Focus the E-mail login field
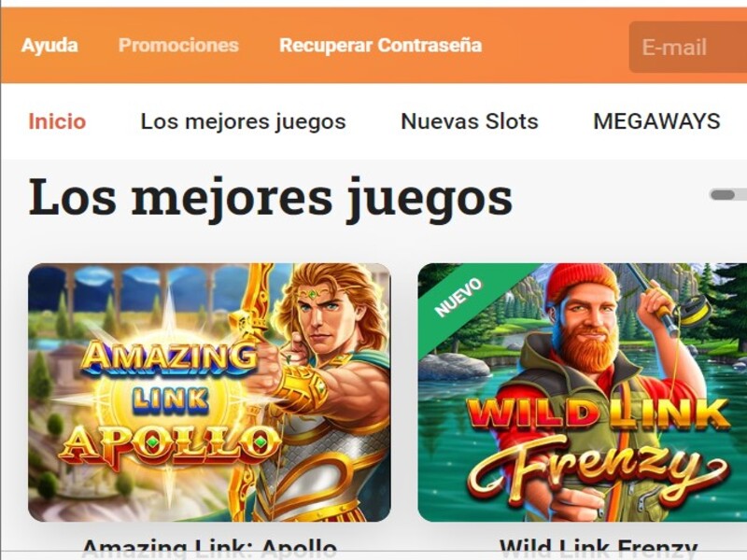 click(x=688, y=48)
